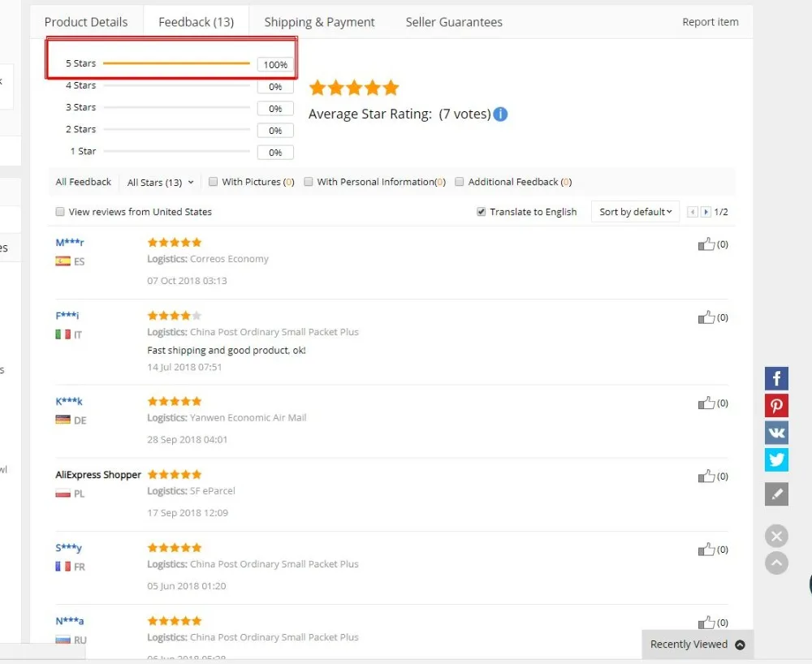The width and height of the screenshot is (812, 664).
Task: Open Seller Guarantees tab
Action: (454, 22)
